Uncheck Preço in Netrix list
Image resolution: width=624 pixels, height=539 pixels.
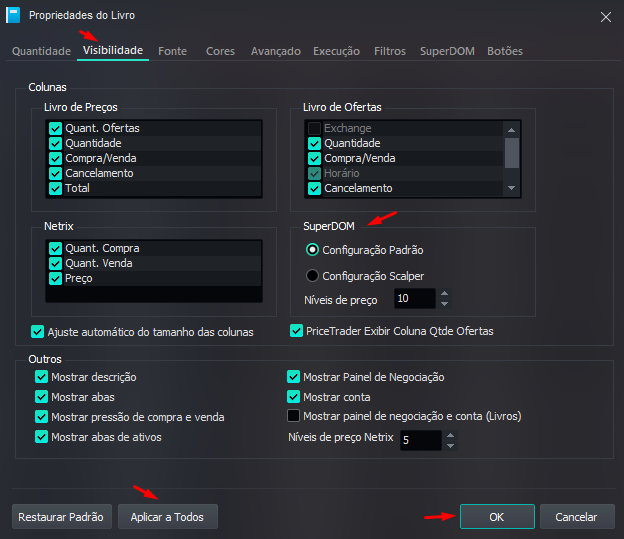click(55, 278)
